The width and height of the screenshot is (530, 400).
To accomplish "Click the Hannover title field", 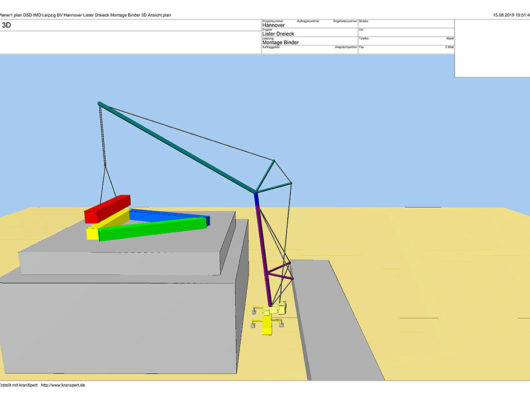I will click(x=273, y=25).
